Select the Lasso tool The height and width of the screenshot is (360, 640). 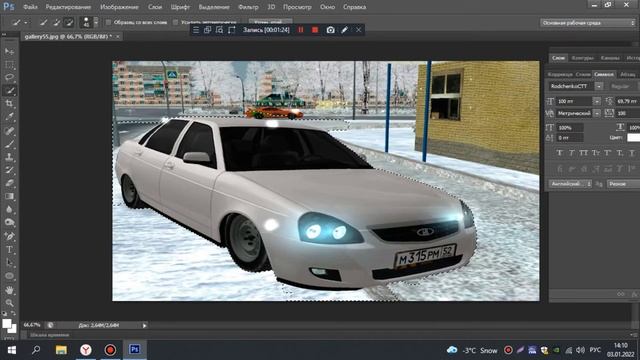point(9,78)
